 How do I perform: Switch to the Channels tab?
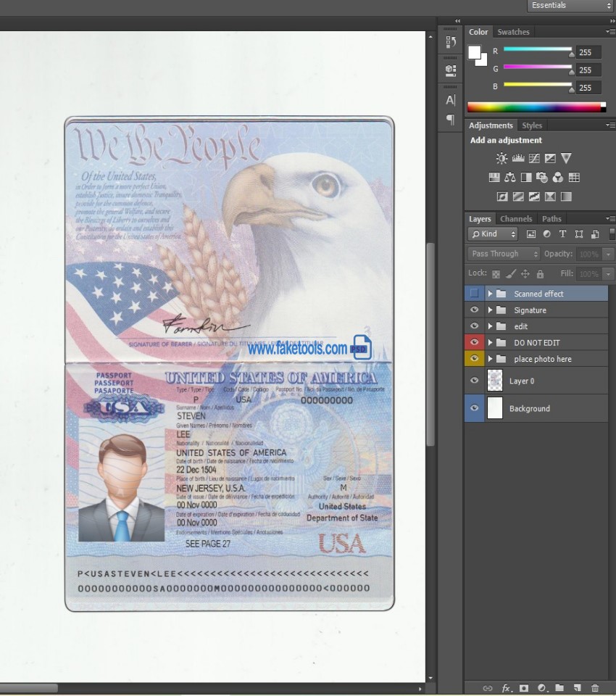(516, 219)
